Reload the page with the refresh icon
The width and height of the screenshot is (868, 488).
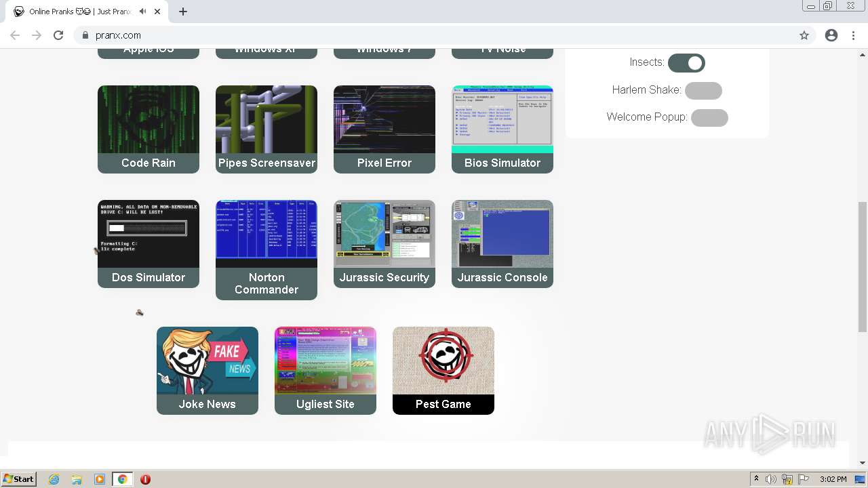pos(58,35)
